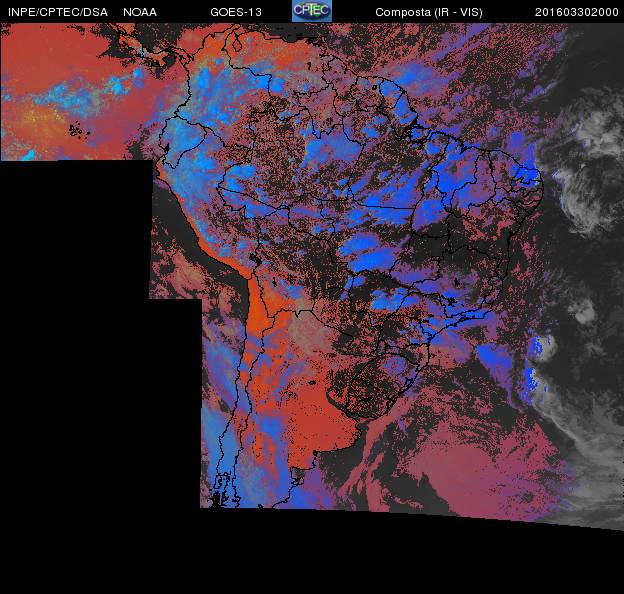Click the Composta (IR - VIS) title
624x594 pixels.
429,12
